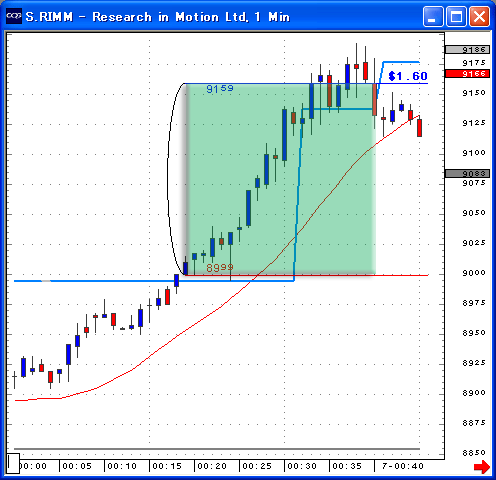Click the 8875 price scale label

(x=474, y=423)
